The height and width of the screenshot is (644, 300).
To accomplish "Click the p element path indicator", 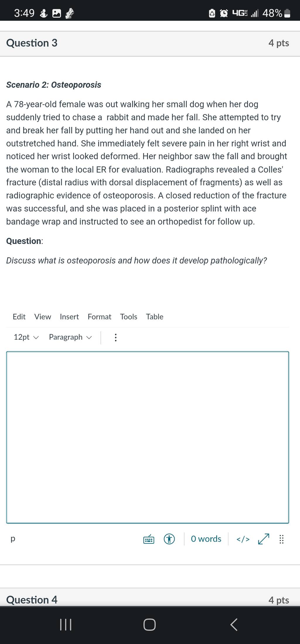I will (13, 539).
